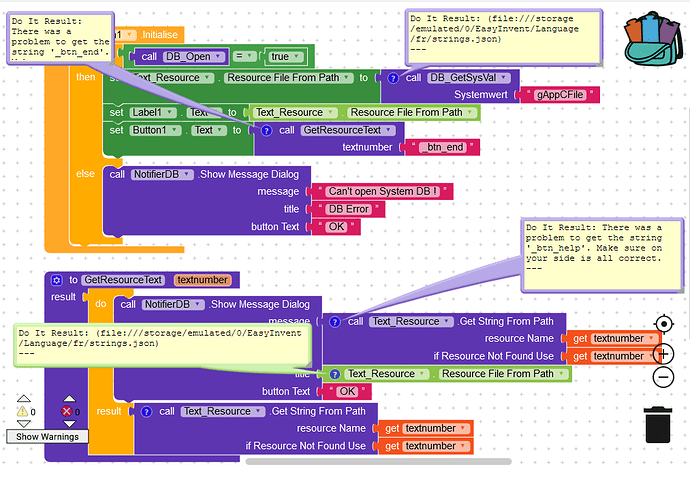Open textnumber dropdown in result Not Found Use
The width and height of the screenshot is (690, 484).
(x=436, y=446)
